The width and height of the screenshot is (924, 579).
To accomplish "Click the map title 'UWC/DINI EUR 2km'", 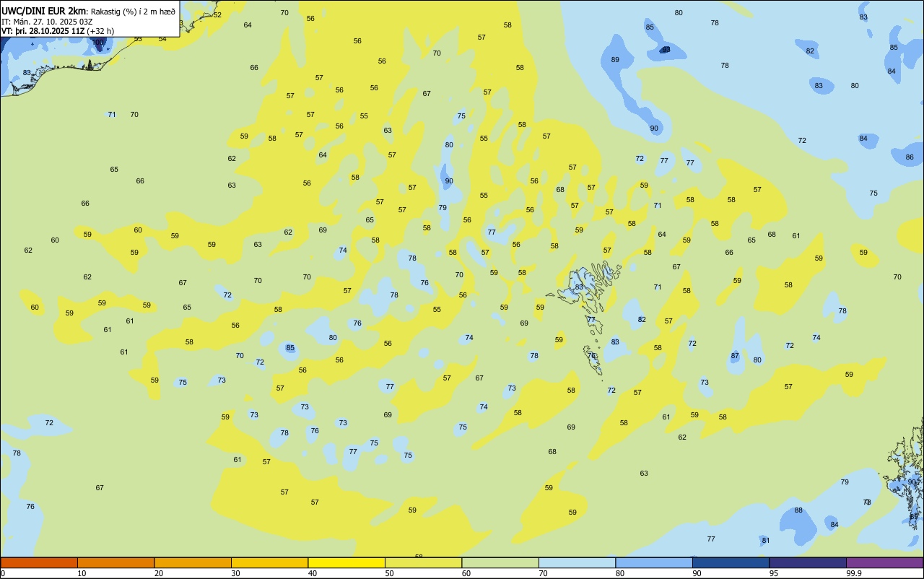I will click(x=43, y=10).
